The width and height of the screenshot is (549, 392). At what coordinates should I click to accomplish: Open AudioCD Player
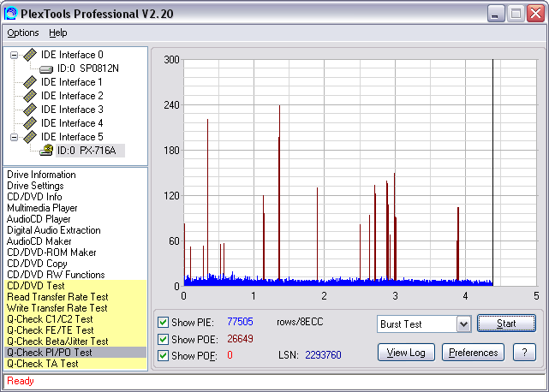tap(39, 219)
